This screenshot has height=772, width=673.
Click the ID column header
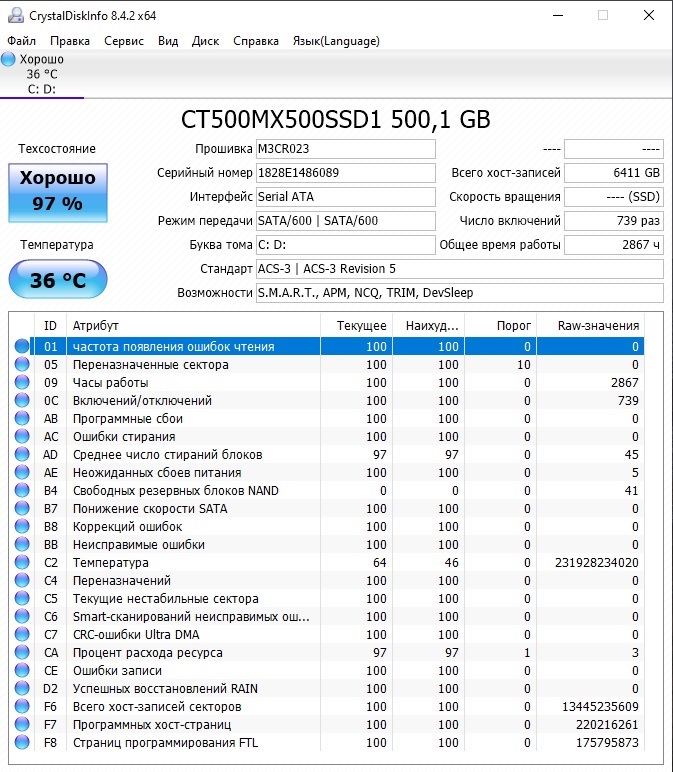coord(50,325)
